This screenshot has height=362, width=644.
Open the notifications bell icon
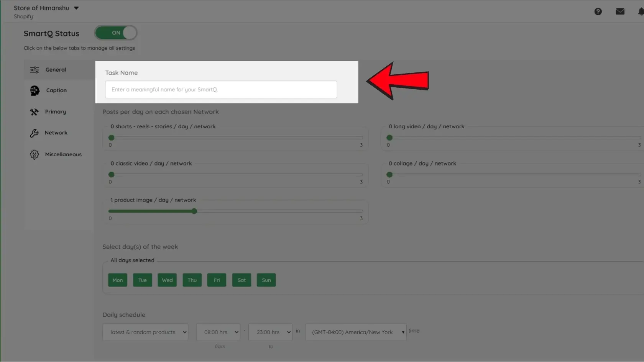[641, 11]
